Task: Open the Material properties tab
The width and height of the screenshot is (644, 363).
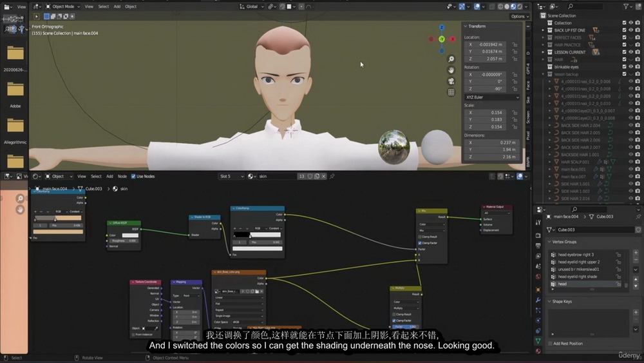Action: pos(538,351)
